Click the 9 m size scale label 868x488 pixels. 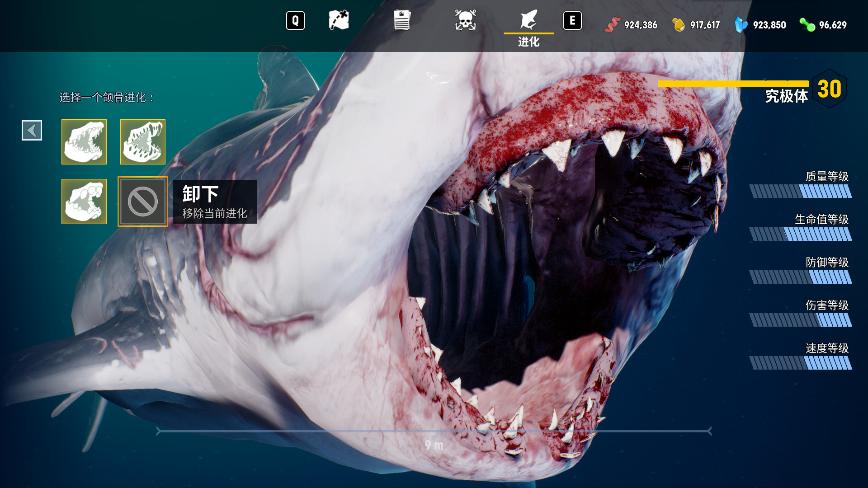[x=434, y=445]
